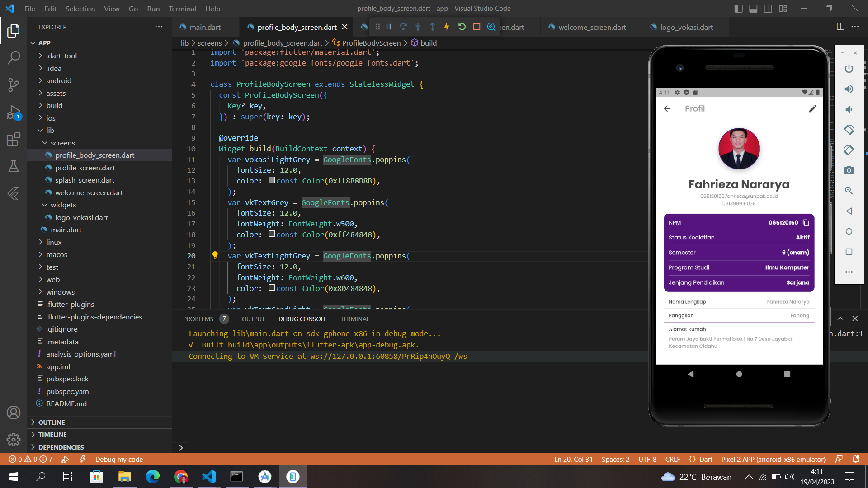Capture a screenshot with the emulator camera icon
The width and height of the screenshot is (868, 488).
(849, 170)
